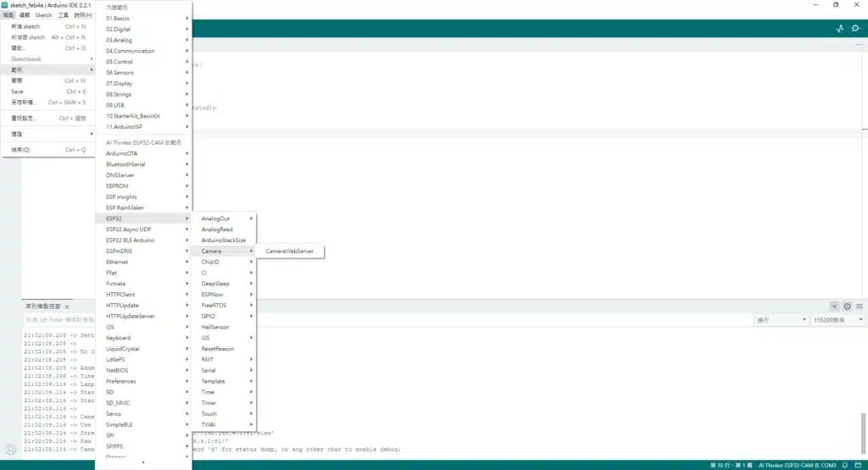868x470 pixels.
Task: Open BluetoothSerial examples
Action: [x=144, y=164]
